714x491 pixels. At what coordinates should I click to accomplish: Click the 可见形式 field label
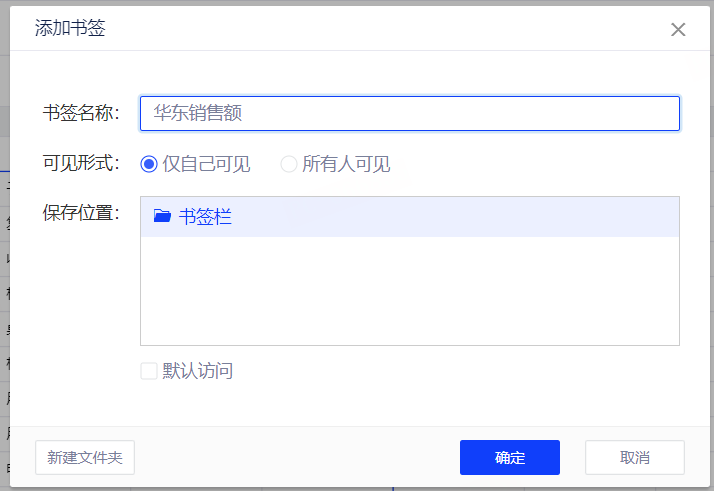pyautogui.click(x=80, y=163)
